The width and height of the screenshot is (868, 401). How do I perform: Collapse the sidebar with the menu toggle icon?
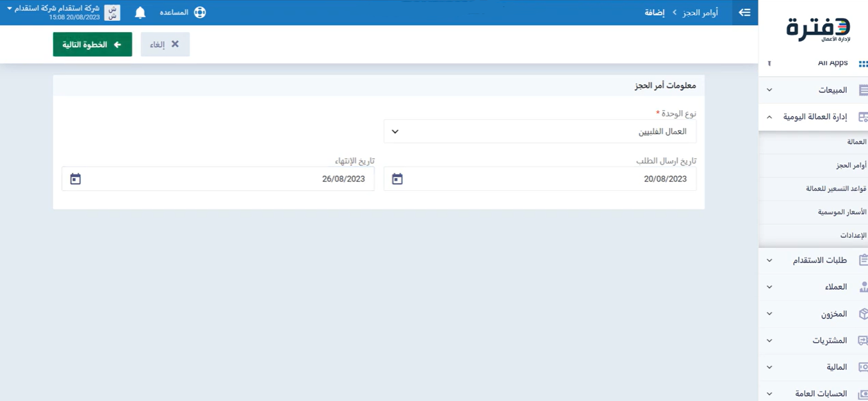pos(744,12)
